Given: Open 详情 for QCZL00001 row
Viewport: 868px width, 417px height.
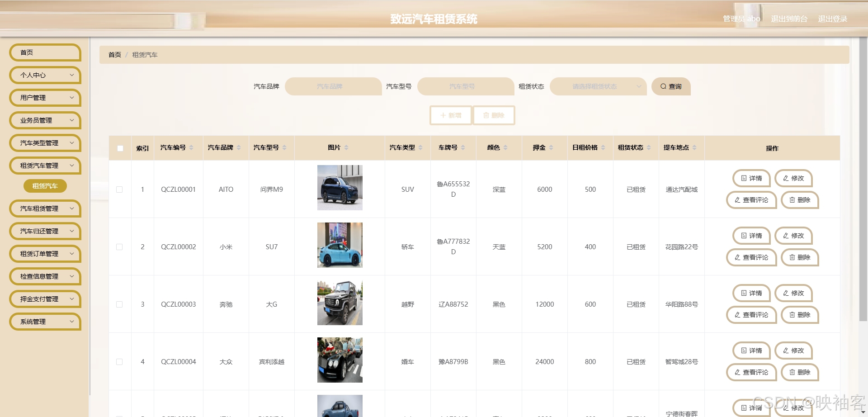Looking at the screenshot, I should [751, 178].
